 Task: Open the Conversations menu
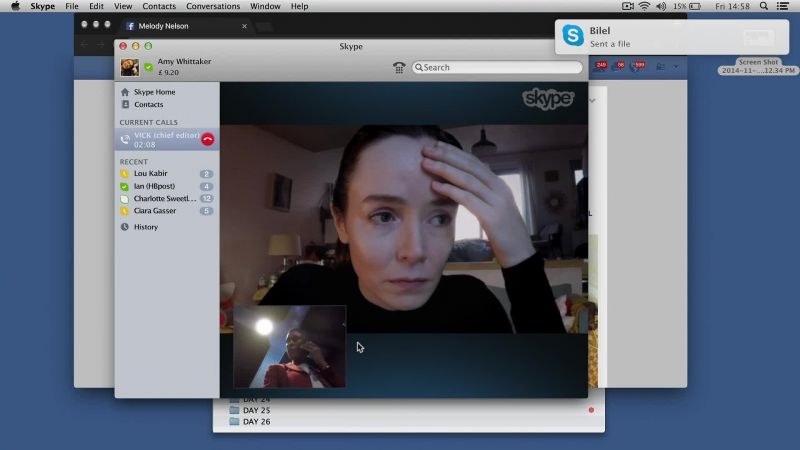click(213, 6)
